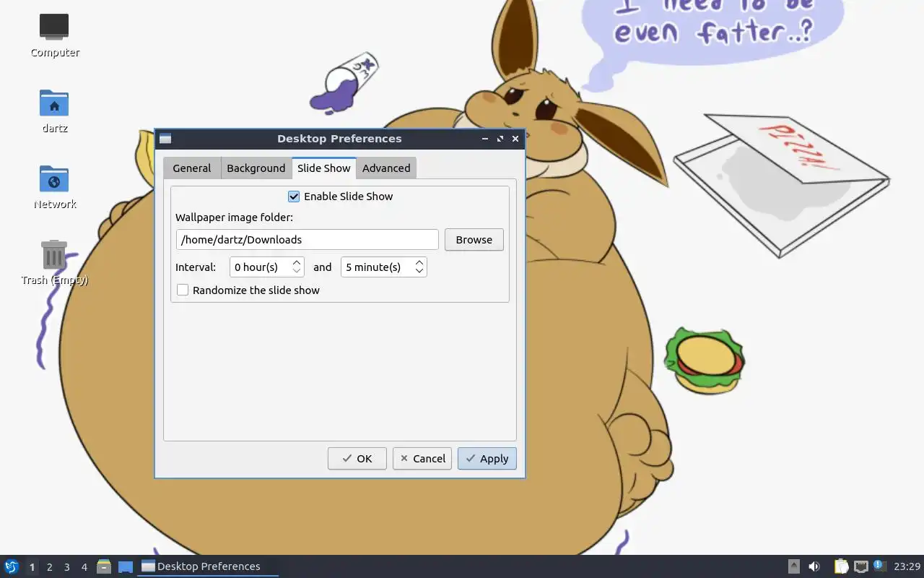Click the Browse button
924x578 pixels.
coord(474,240)
